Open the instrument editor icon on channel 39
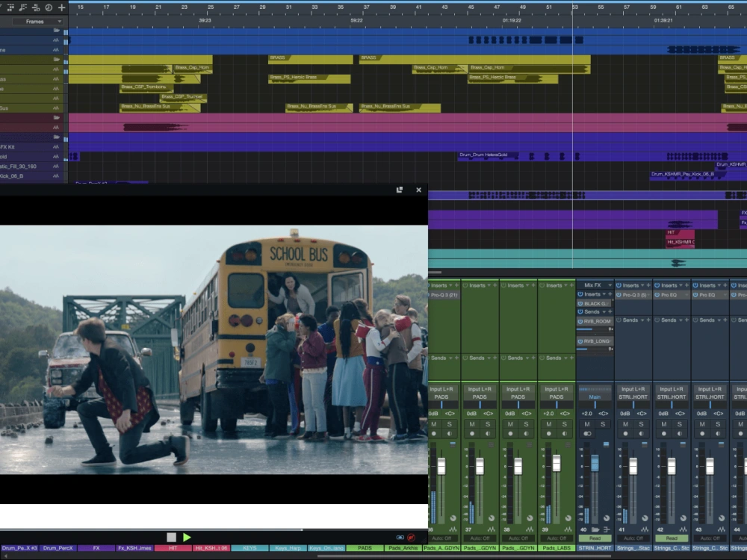Image resolution: width=747 pixels, height=560 pixels. [x=568, y=529]
